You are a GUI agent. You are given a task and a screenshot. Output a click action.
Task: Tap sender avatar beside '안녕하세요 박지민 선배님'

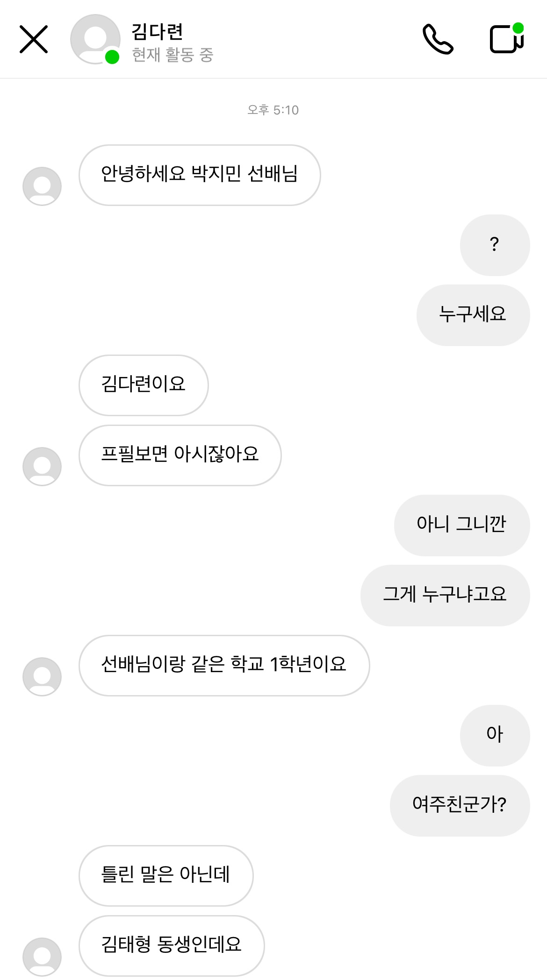coord(42,186)
